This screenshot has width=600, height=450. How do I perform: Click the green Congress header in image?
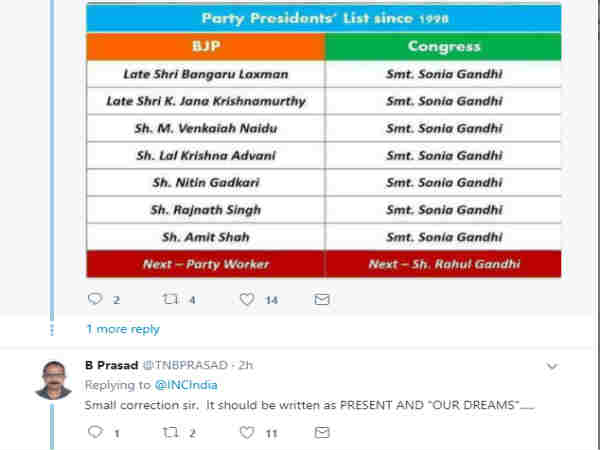[443, 47]
